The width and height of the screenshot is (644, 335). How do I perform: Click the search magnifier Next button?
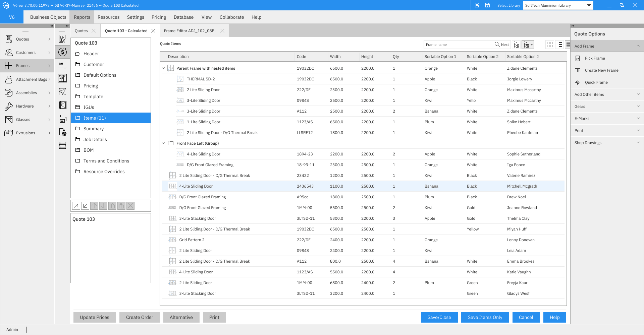pos(502,45)
